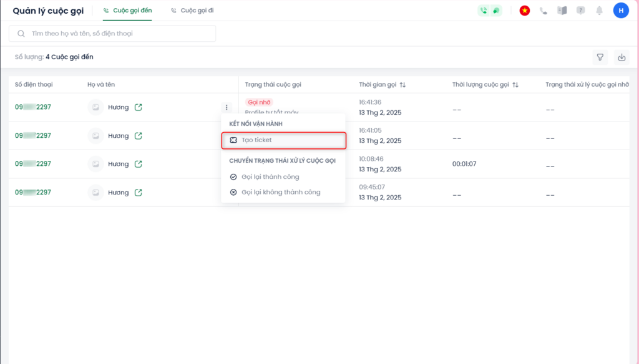Click the help question mark icon
Image resolution: width=639 pixels, height=364 pixels.
click(581, 11)
